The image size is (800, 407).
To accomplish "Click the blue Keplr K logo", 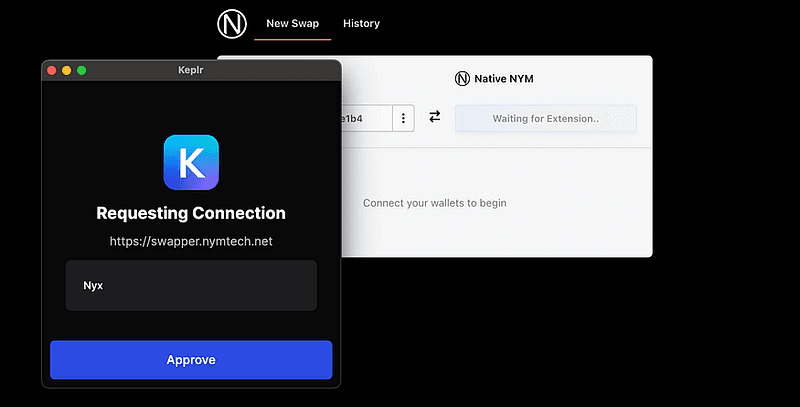I will pyautogui.click(x=191, y=162).
